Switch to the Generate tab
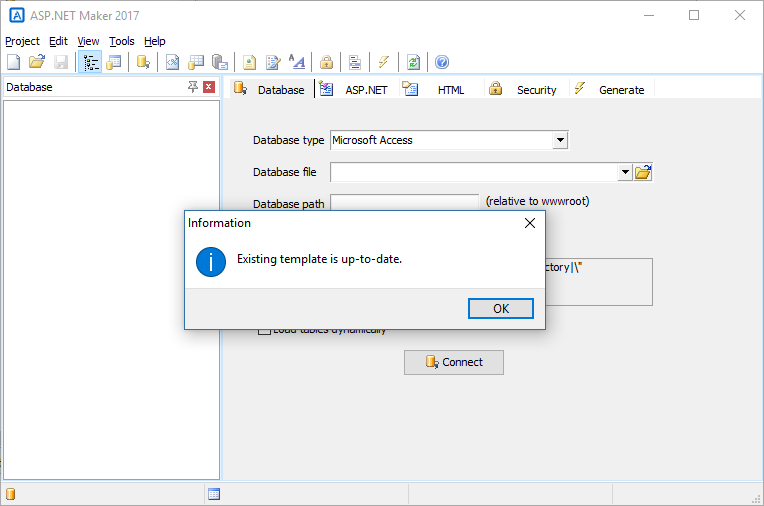Screen dimensions: 764x506 click(x=611, y=89)
